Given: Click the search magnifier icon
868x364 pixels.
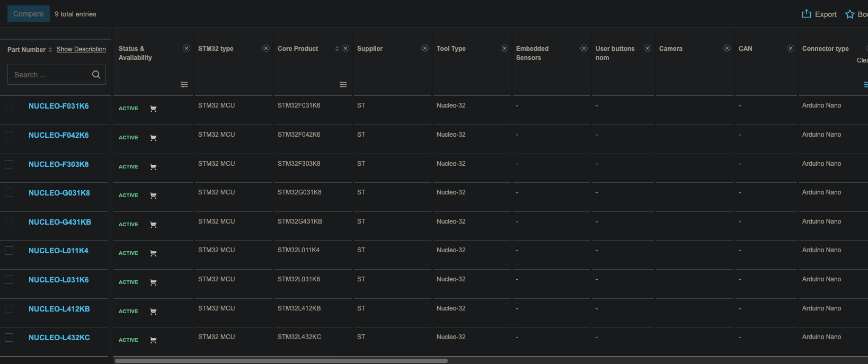Looking at the screenshot, I should 96,75.
